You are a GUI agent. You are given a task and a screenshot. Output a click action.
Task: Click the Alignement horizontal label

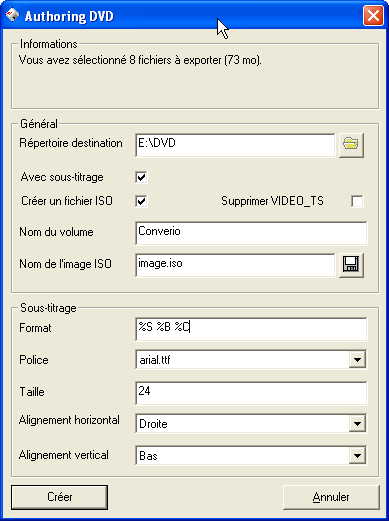69,420
